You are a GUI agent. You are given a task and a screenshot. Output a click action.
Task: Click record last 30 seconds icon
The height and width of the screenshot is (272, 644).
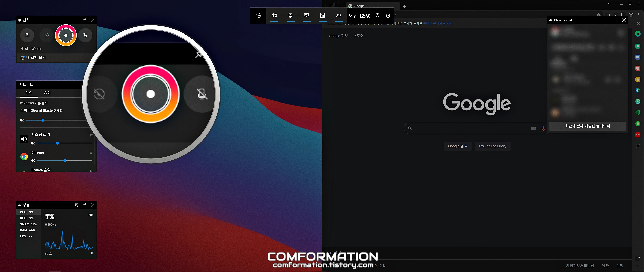tap(47, 35)
